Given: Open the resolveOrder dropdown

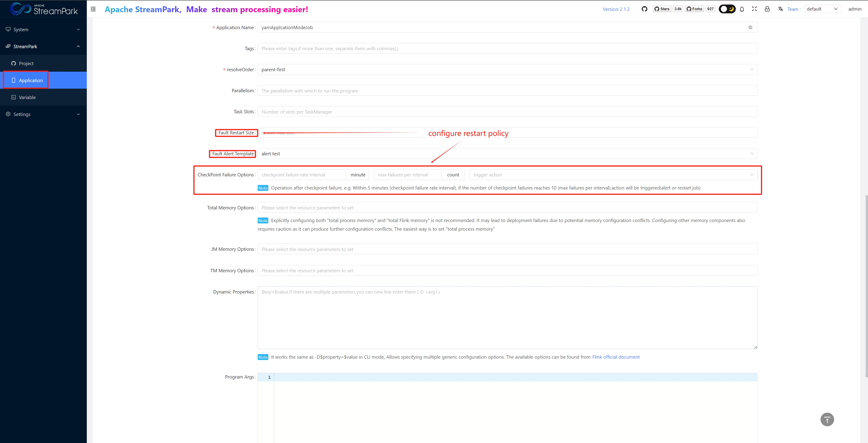Looking at the screenshot, I should [x=507, y=69].
